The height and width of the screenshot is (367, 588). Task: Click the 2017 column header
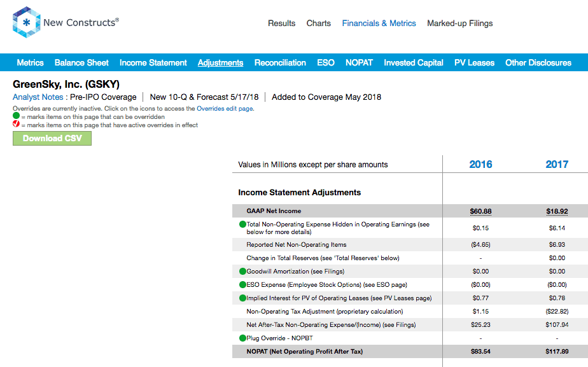coord(557,164)
